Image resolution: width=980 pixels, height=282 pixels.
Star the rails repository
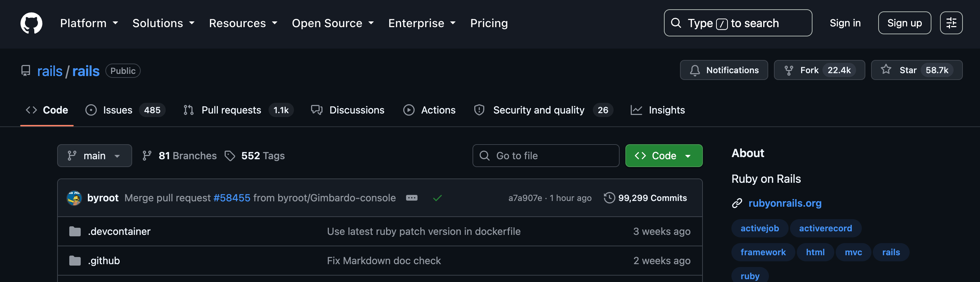pyautogui.click(x=917, y=70)
